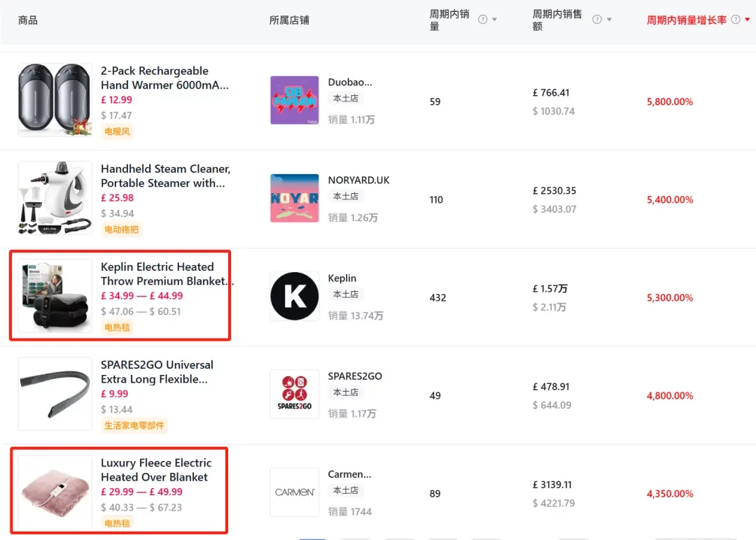Screen dimensions: 756x540
Task: Open the Keplin Electric Heated Throw product page
Action: click(x=164, y=273)
